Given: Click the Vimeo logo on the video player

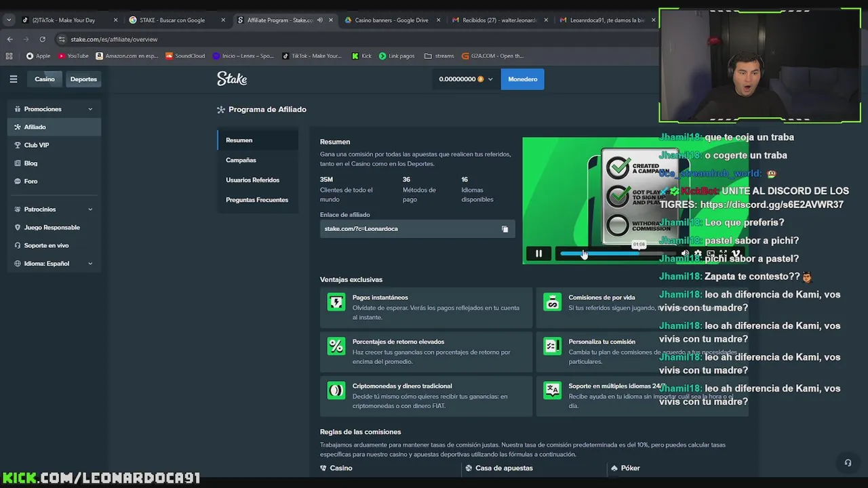Looking at the screenshot, I should pos(736,253).
